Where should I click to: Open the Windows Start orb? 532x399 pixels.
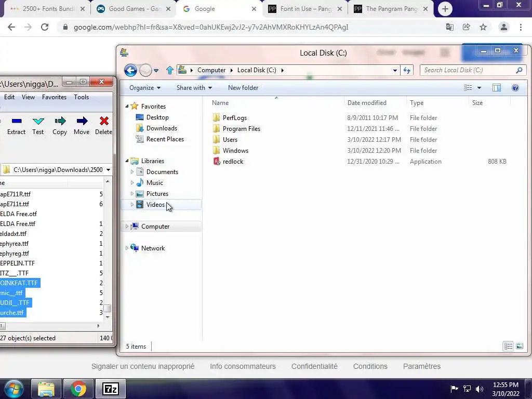pos(14,389)
